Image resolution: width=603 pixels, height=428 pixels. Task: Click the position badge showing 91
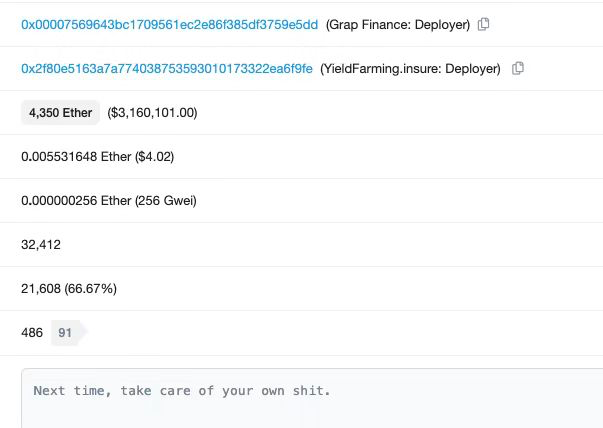click(x=65, y=332)
